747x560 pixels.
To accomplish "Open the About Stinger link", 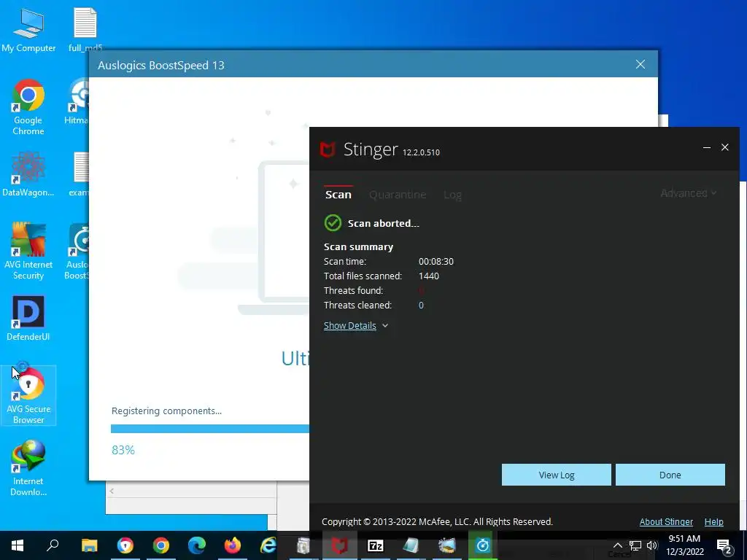I will [666, 522].
